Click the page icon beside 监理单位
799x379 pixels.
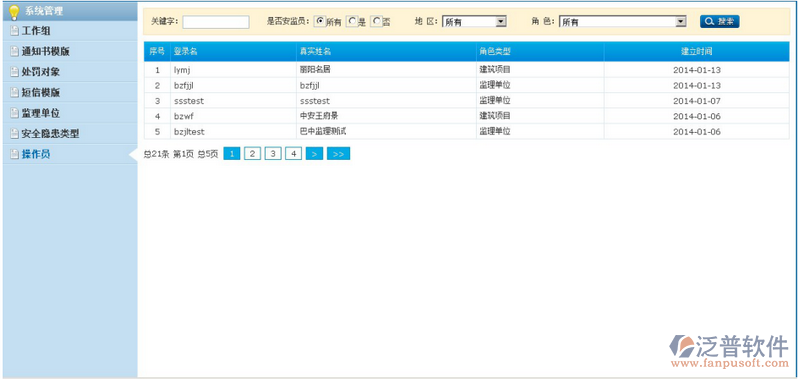[x=14, y=113]
